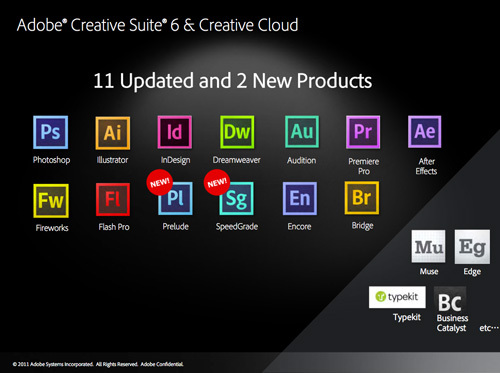Click the Dreamweaver Dw icon
Image resolution: width=500 pixels, height=373 pixels.
pos(237,132)
